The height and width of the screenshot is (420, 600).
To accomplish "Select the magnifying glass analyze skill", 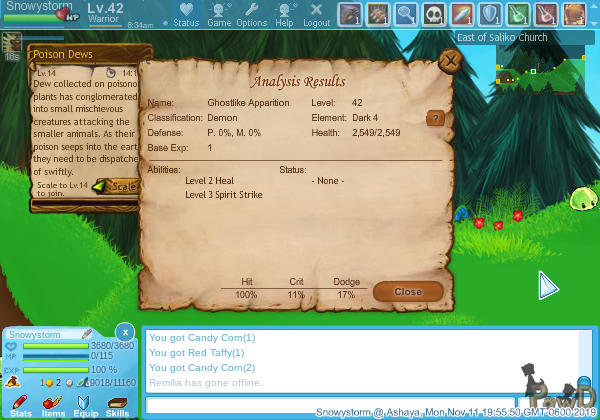I will pyautogui.click(x=405, y=14).
